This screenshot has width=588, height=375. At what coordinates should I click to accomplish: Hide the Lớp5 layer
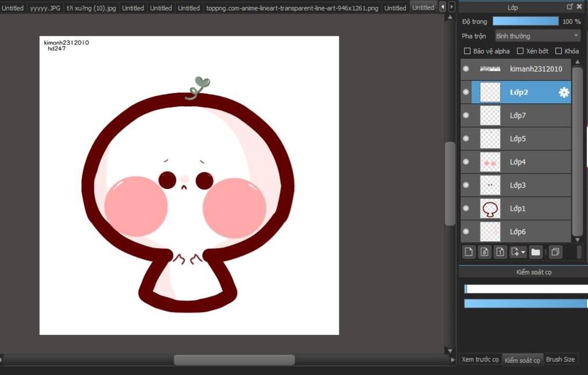click(466, 139)
